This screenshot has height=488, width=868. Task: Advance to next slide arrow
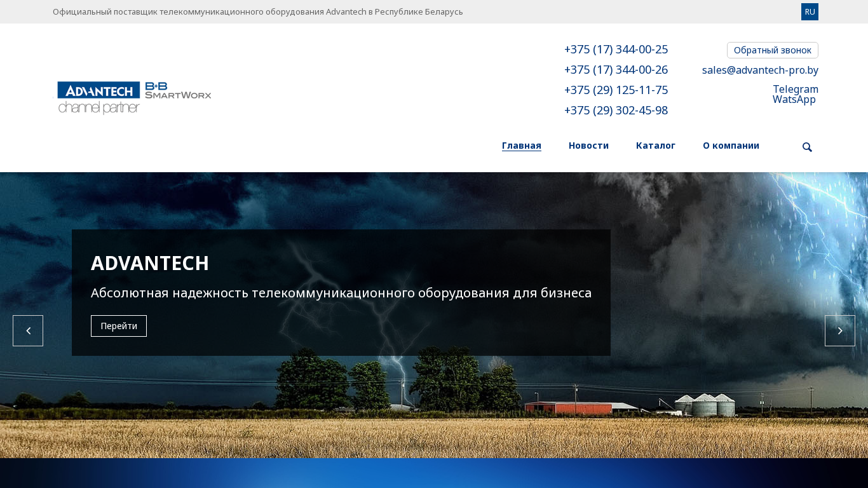coord(840,330)
